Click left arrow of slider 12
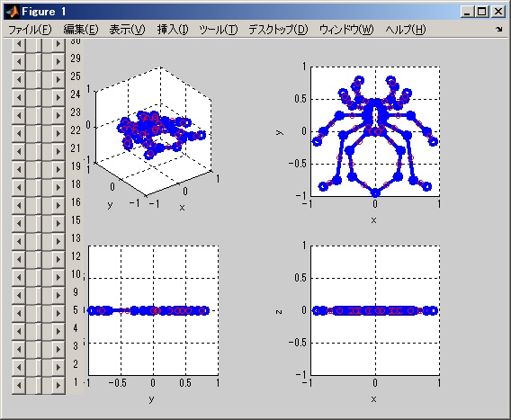The image size is (511, 420). (19, 259)
